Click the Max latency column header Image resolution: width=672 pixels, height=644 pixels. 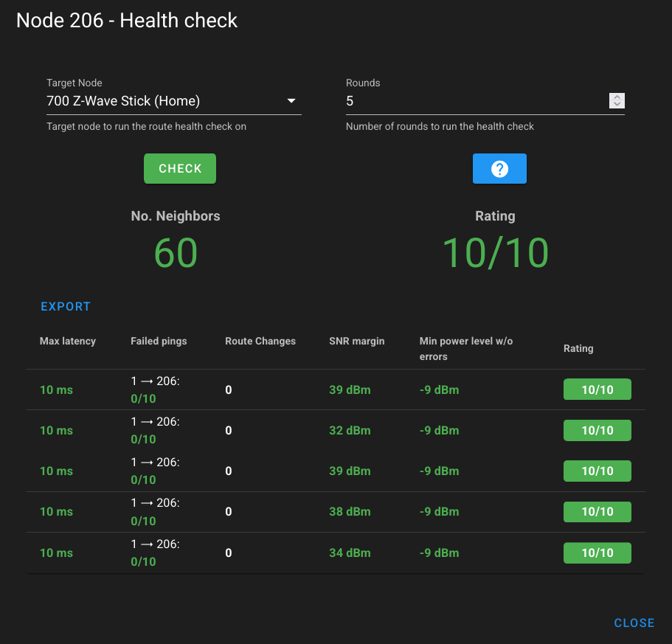point(66,341)
